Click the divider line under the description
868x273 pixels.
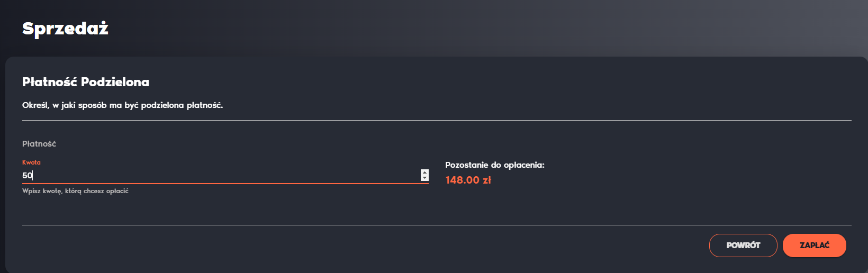437,121
